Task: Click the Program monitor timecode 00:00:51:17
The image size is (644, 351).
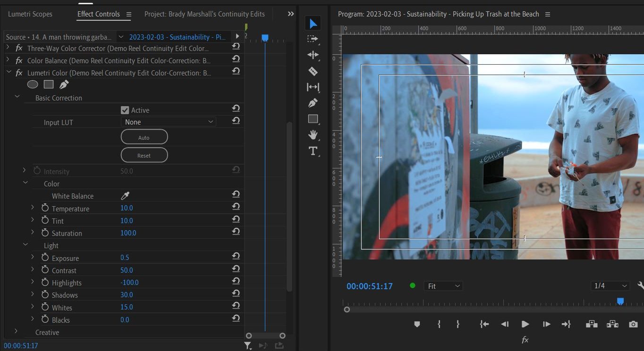Action: (370, 286)
